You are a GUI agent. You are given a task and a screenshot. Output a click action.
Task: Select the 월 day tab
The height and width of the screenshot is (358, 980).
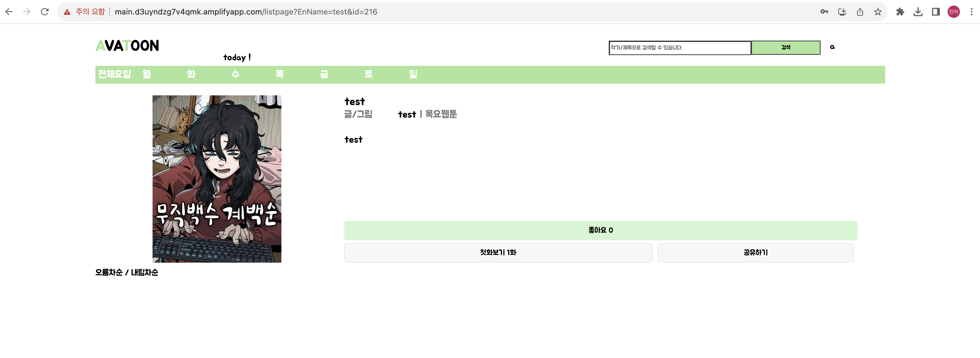[x=147, y=74]
